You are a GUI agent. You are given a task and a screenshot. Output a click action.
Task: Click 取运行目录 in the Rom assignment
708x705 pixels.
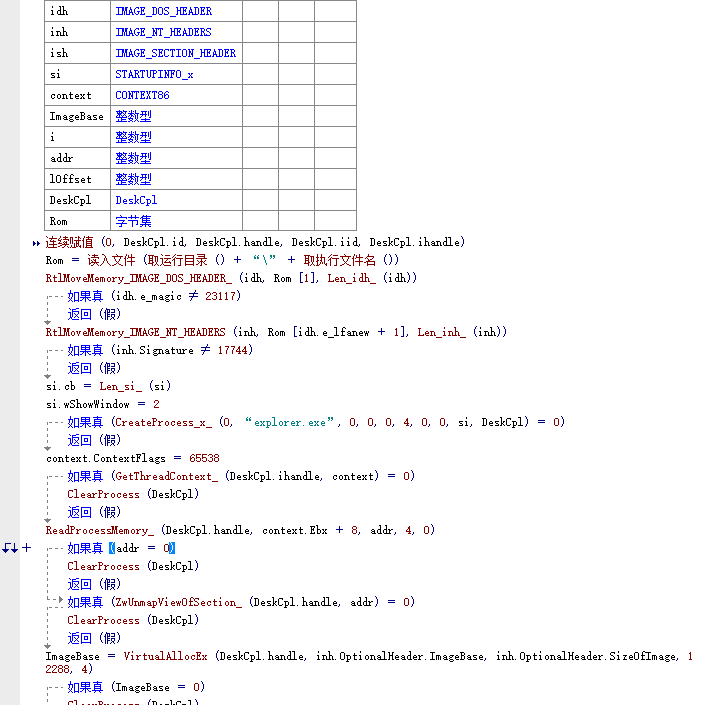tap(177, 260)
